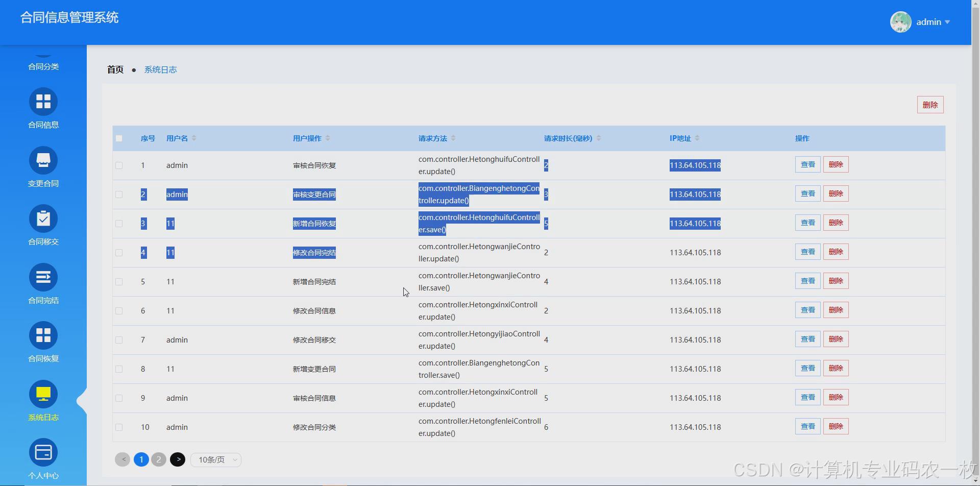Click the 新增变更合同 operation cell

(x=314, y=369)
